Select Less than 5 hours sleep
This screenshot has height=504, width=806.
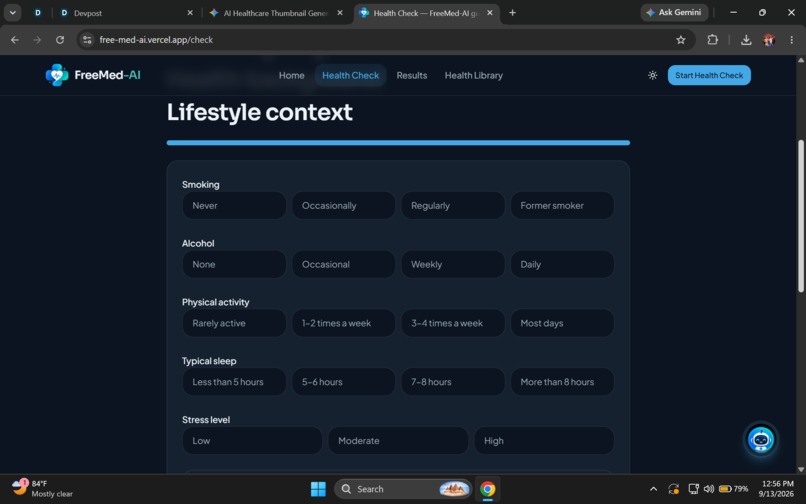tap(234, 382)
